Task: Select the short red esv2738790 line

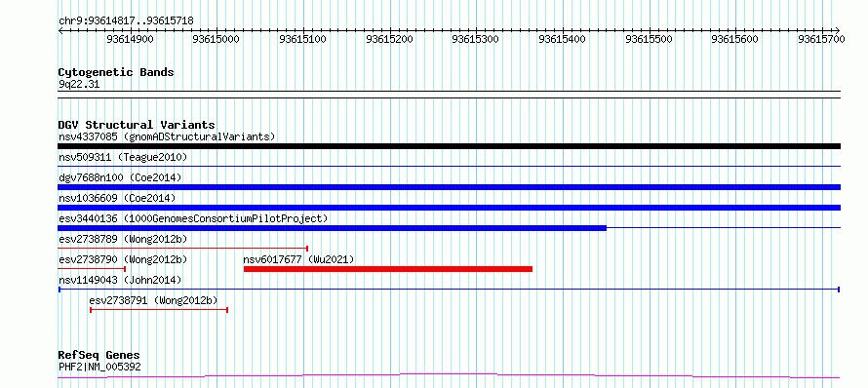Action: [92, 268]
